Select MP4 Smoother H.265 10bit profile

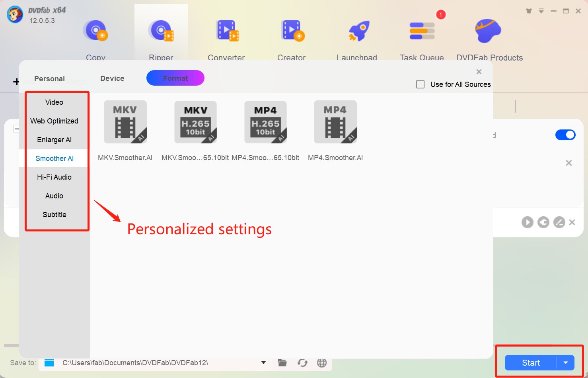265,122
